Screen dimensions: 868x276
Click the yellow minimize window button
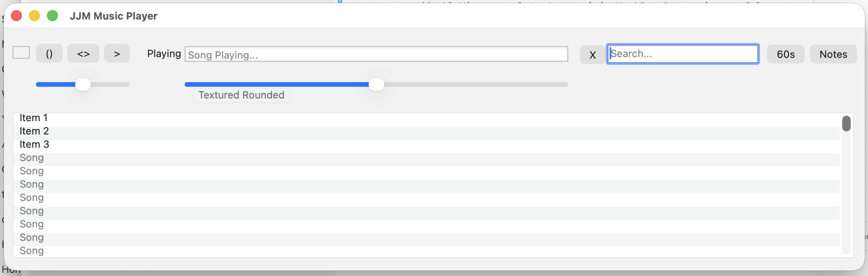click(34, 16)
